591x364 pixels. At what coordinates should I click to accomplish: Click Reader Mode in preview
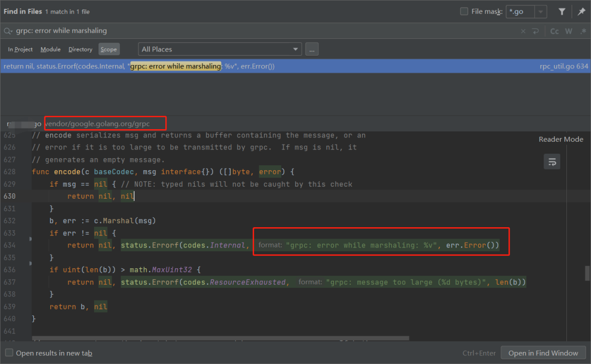tap(561, 139)
